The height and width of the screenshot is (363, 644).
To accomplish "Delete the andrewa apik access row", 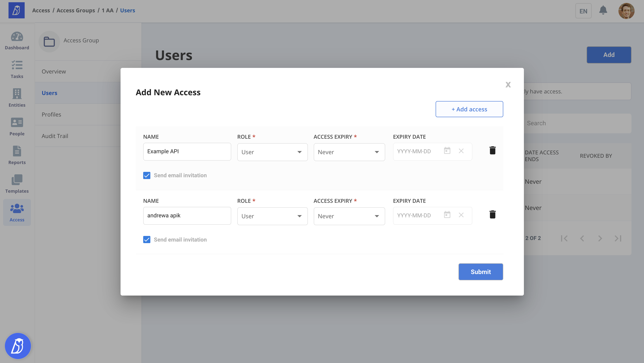I will 492,214.
